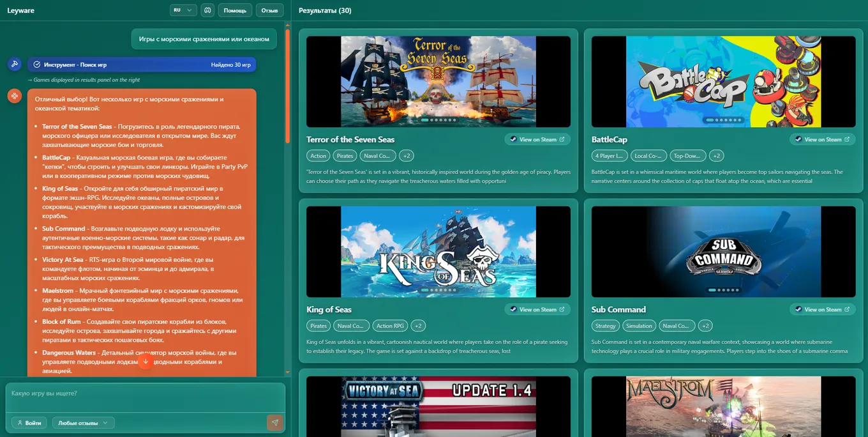This screenshot has width=868, height=437.
Task: Click bold Dangerous Waters in chat list
Action: pyautogui.click(x=69, y=353)
